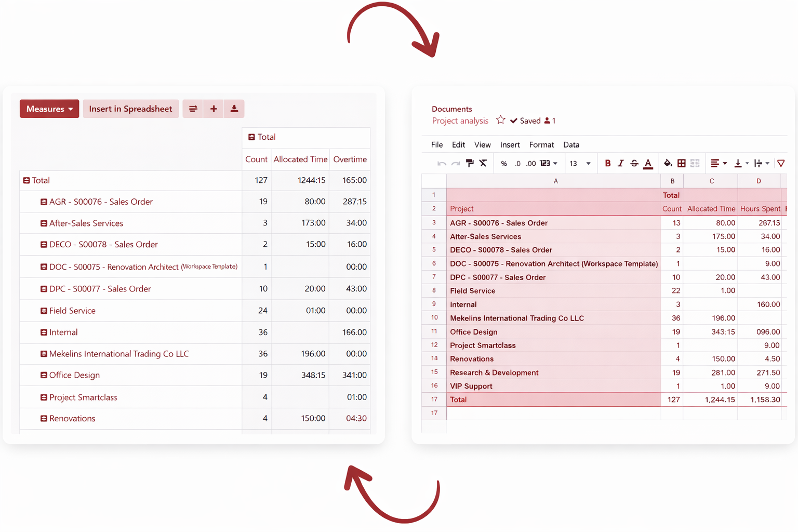Click the flip axis icon next to Measures

[x=192, y=109]
